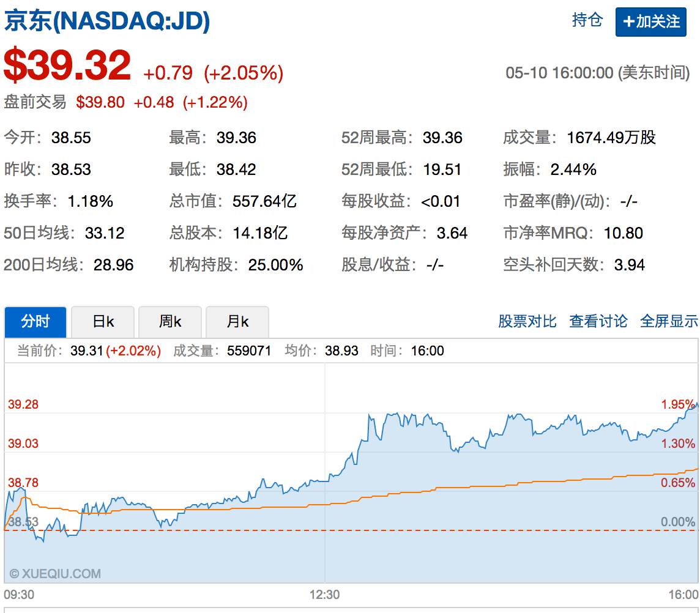Click the 16:00 time axis label
This screenshot has width=700, height=613.
pos(683,595)
